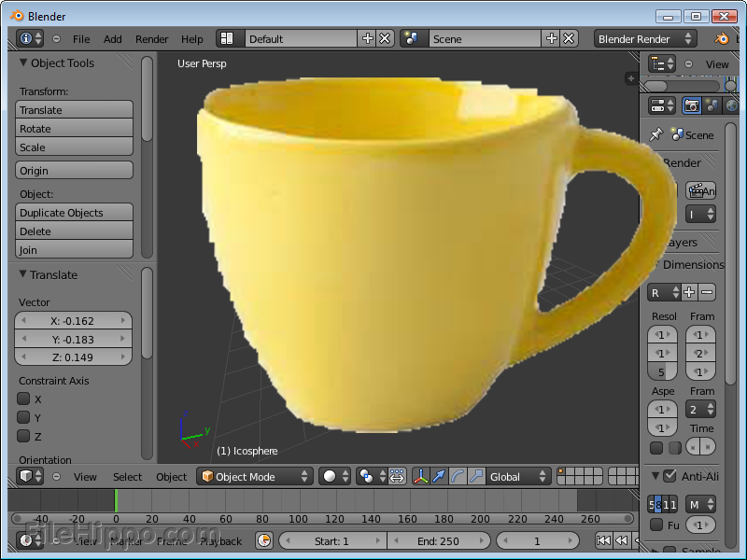Image resolution: width=747 pixels, height=560 pixels.
Task: Toggle the first scene layer button
Action: pos(561,472)
